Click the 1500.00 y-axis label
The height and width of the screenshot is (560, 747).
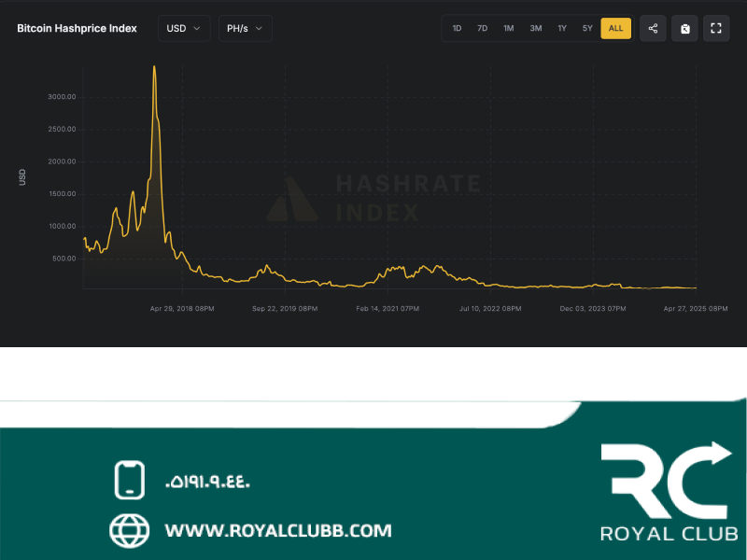(x=62, y=194)
